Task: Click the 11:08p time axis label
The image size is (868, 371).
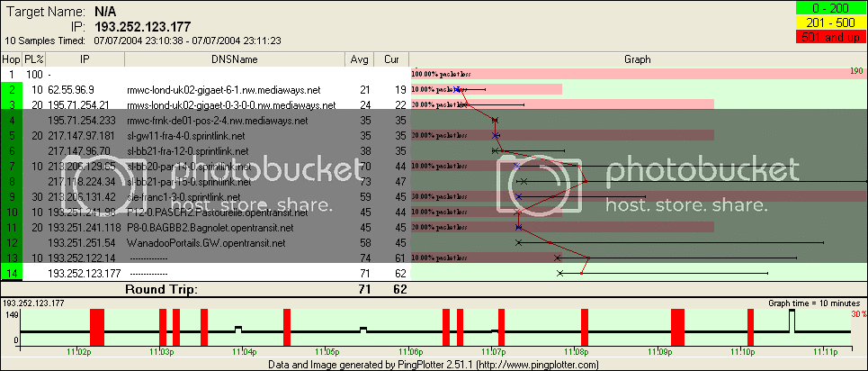Action: [577, 351]
